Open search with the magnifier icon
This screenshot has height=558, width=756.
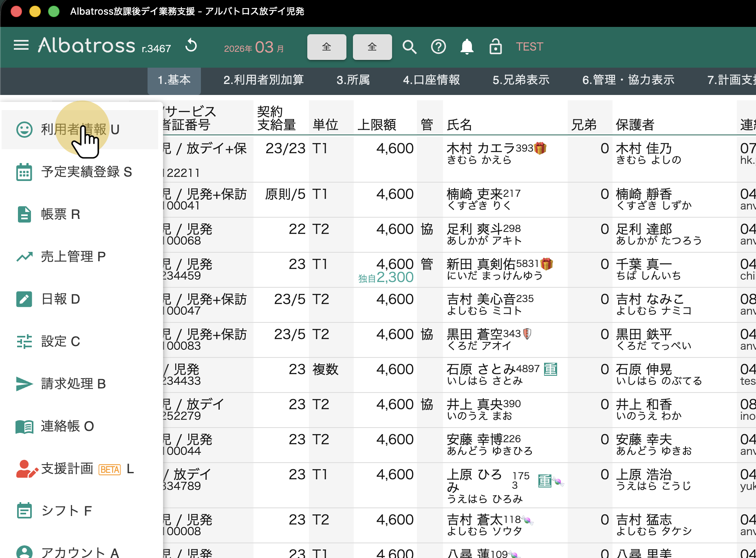(409, 47)
